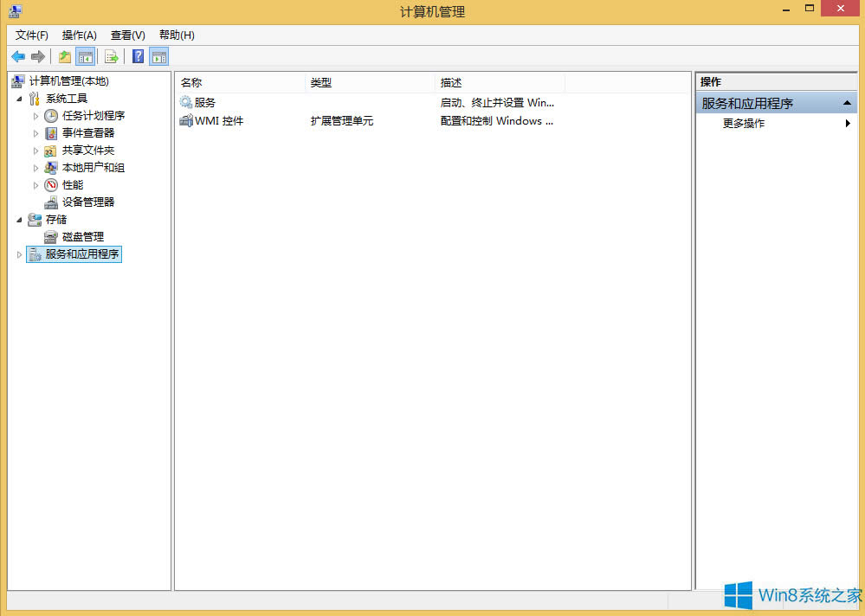Click the Help (question mark) toolbar icon
The image size is (865, 616).
click(x=138, y=56)
